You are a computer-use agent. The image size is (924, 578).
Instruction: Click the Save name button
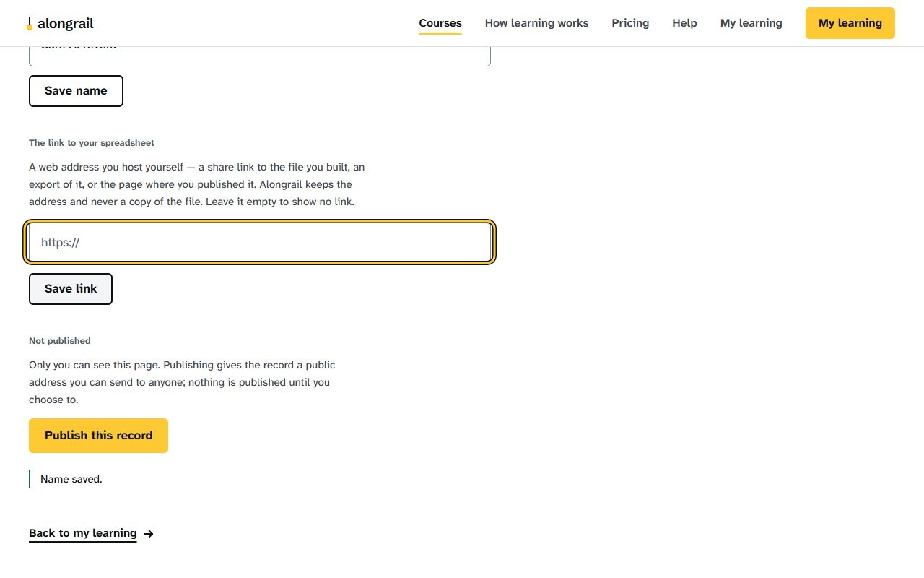(x=76, y=91)
